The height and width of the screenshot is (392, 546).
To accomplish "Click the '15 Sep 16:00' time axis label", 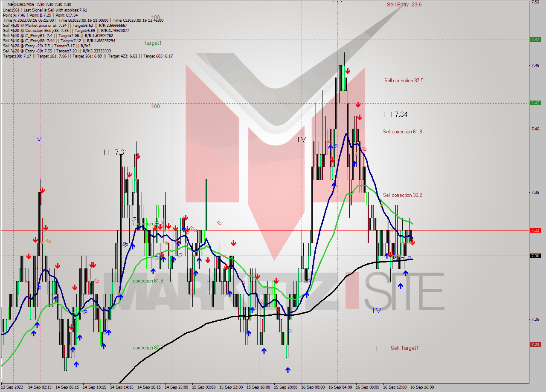I will coord(258,387).
